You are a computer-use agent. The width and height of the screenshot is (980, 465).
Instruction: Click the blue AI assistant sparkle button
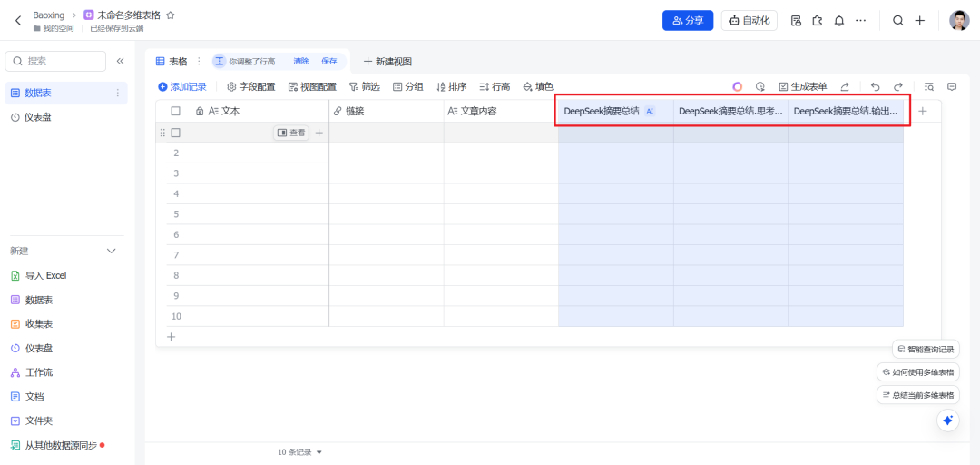point(947,420)
